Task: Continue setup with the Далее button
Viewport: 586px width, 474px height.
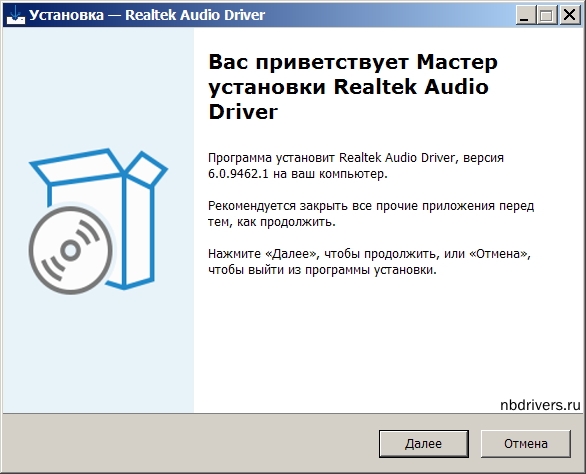Action: point(424,443)
